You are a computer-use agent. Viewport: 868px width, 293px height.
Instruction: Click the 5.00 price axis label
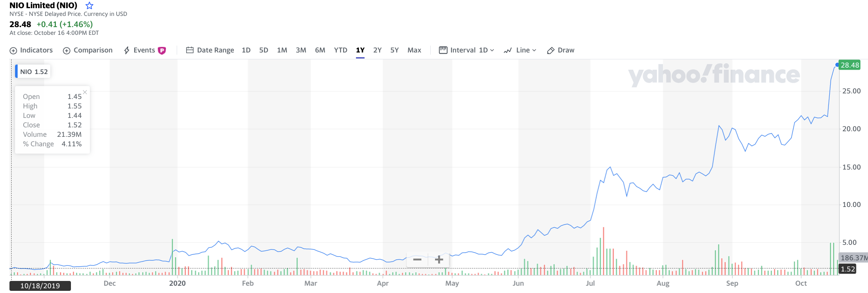(x=849, y=242)
